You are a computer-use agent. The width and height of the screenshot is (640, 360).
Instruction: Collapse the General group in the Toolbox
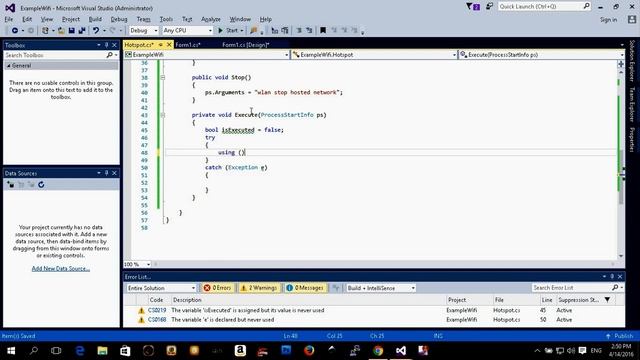point(9,66)
